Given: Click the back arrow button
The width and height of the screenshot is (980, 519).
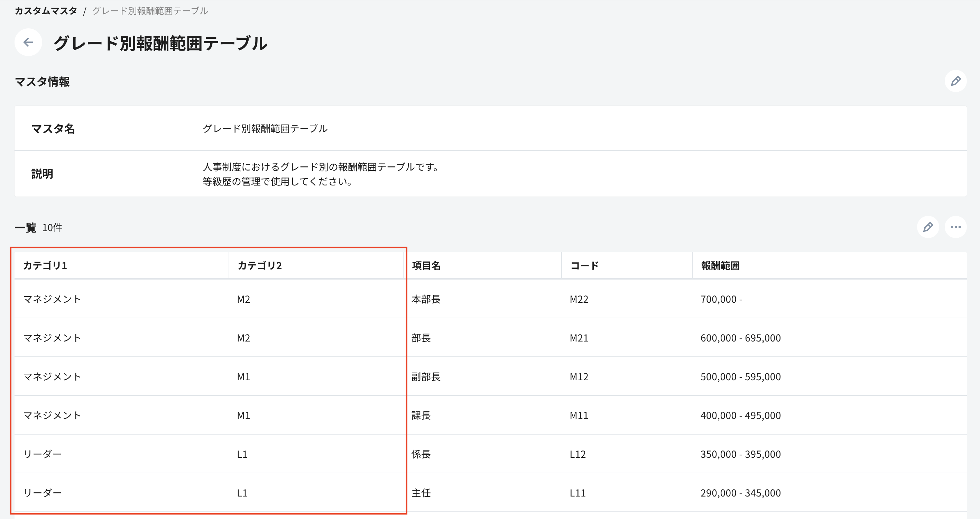Looking at the screenshot, I should 28,42.
